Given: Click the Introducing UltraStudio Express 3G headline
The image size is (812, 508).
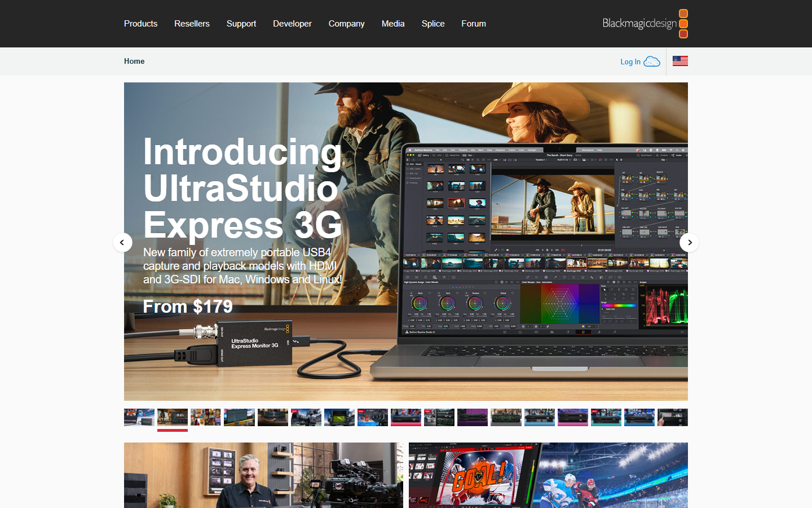Looking at the screenshot, I should [242, 188].
